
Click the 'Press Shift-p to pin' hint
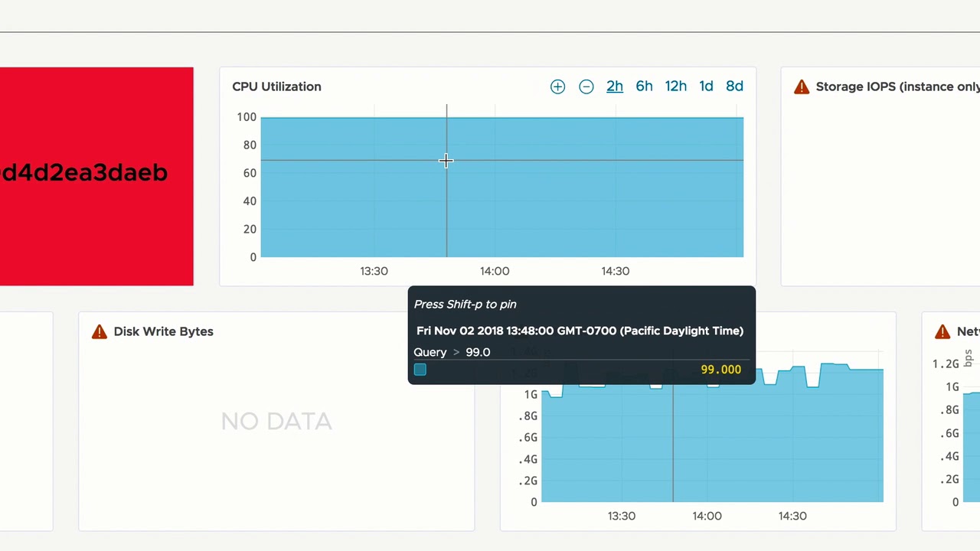[x=465, y=304]
